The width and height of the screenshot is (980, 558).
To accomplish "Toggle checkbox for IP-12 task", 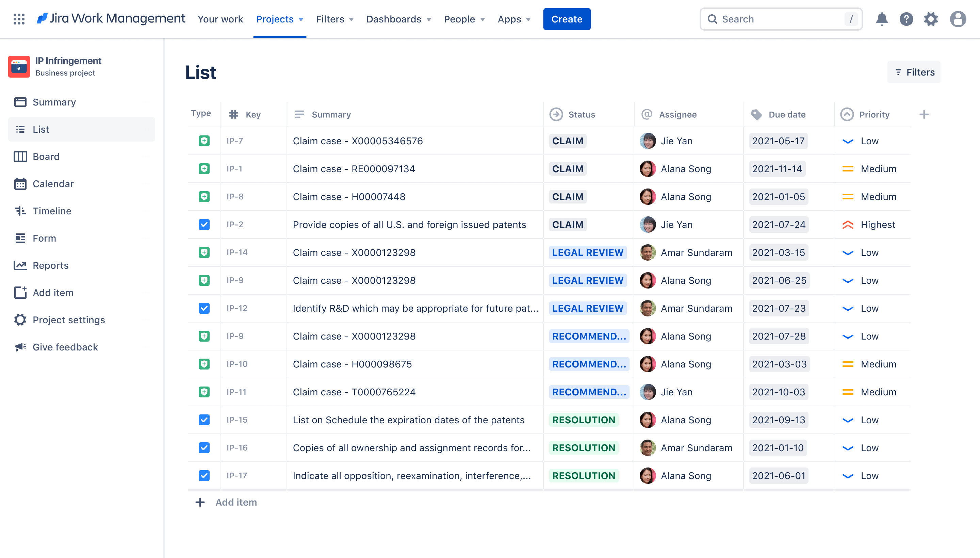I will click(x=204, y=308).
